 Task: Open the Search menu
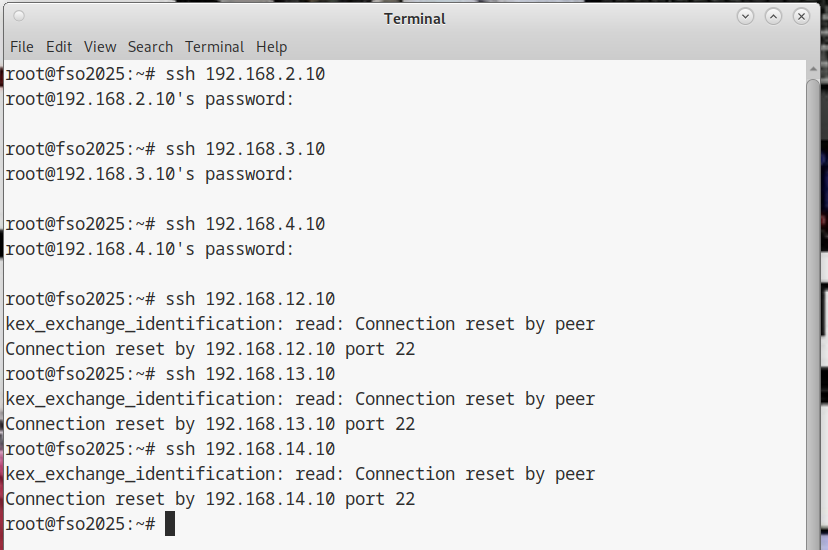[x=150, y=47]
